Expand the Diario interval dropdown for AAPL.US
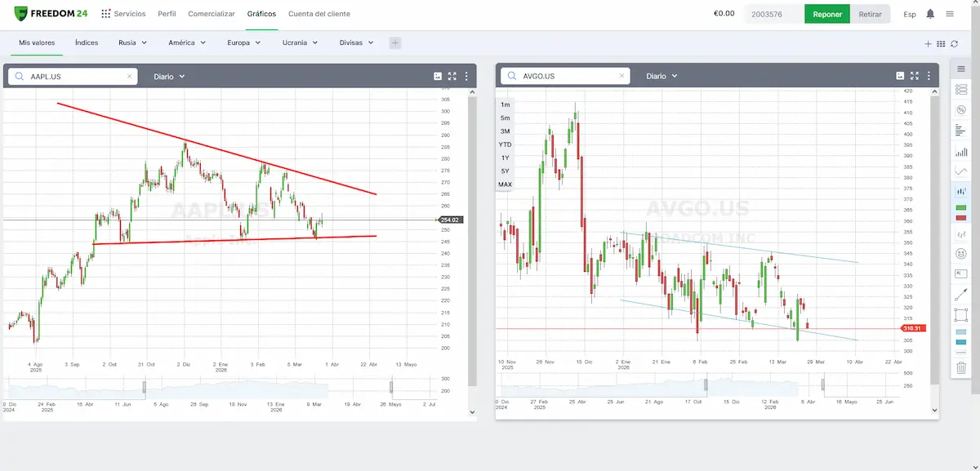The image size is (980, 471). (x=169, y=76)
